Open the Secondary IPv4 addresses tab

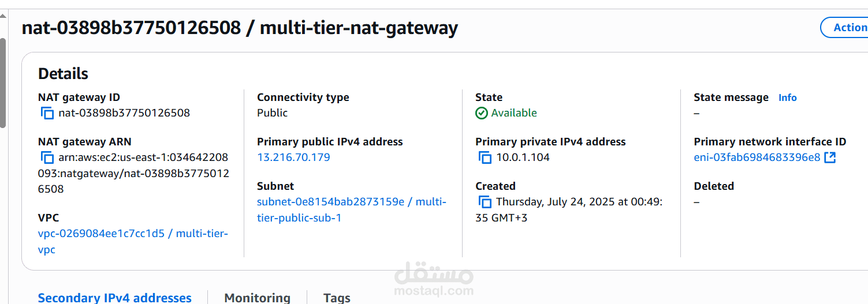(114, 298)
